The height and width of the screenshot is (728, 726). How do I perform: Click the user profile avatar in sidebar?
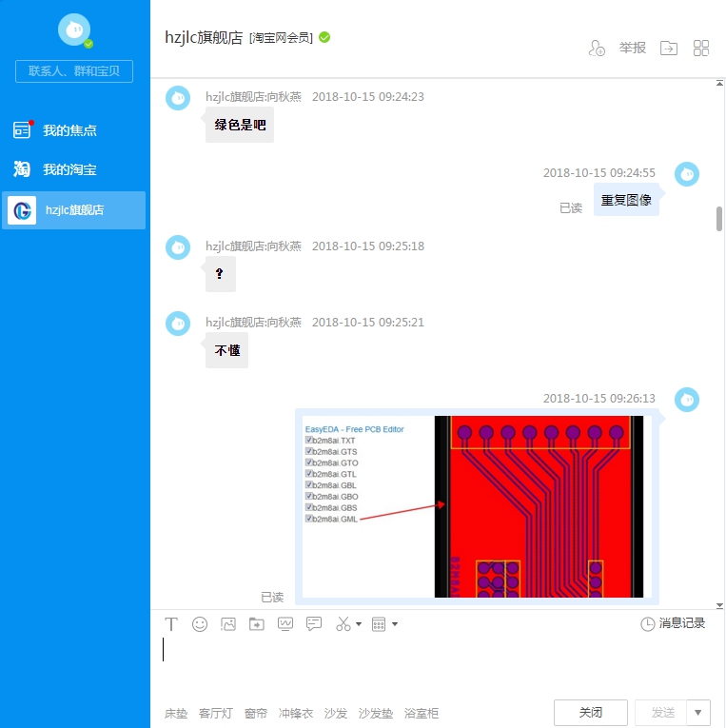point(74,30)
